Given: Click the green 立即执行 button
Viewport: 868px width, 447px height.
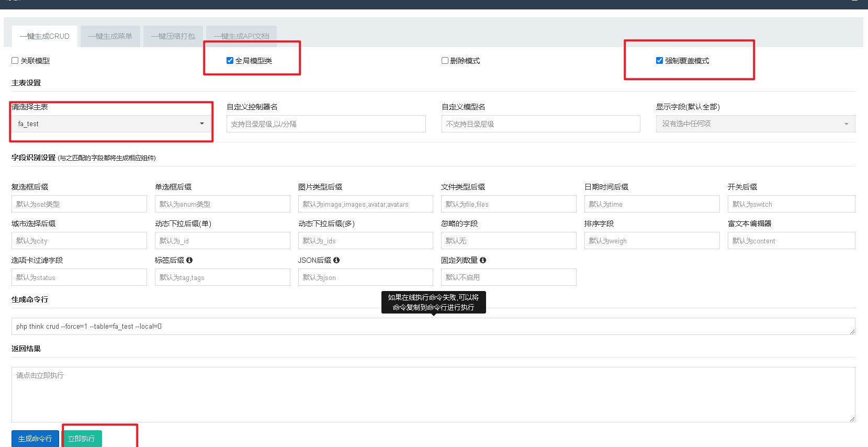Looking at the screenshot, I should click(x=82, y=439).
